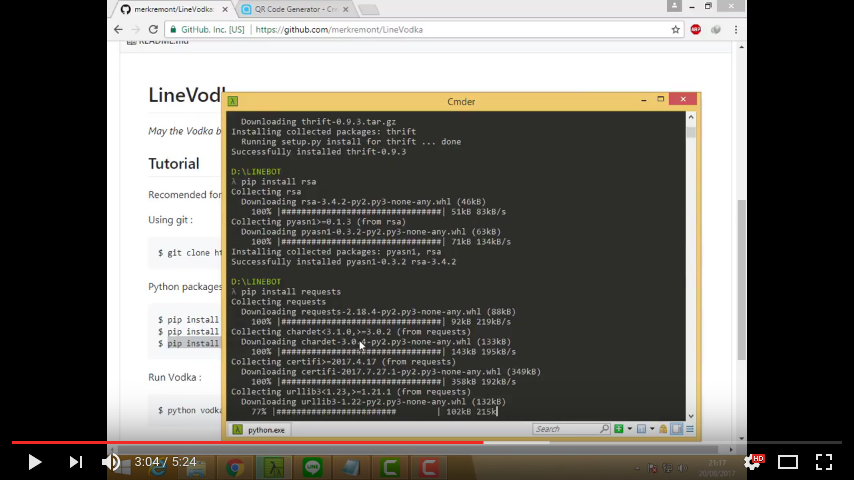Open the Cmder hamburger menu

pos(690,429)
